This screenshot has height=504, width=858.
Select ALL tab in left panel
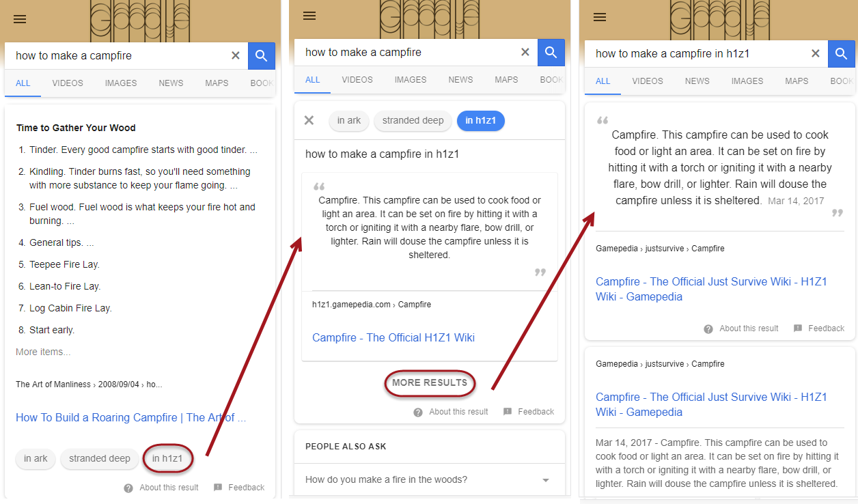coord(23,83)
